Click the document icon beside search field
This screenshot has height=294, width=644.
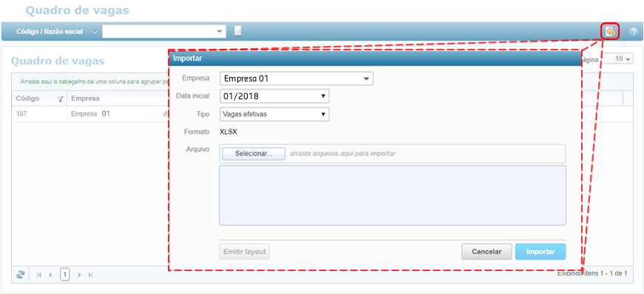237,31
